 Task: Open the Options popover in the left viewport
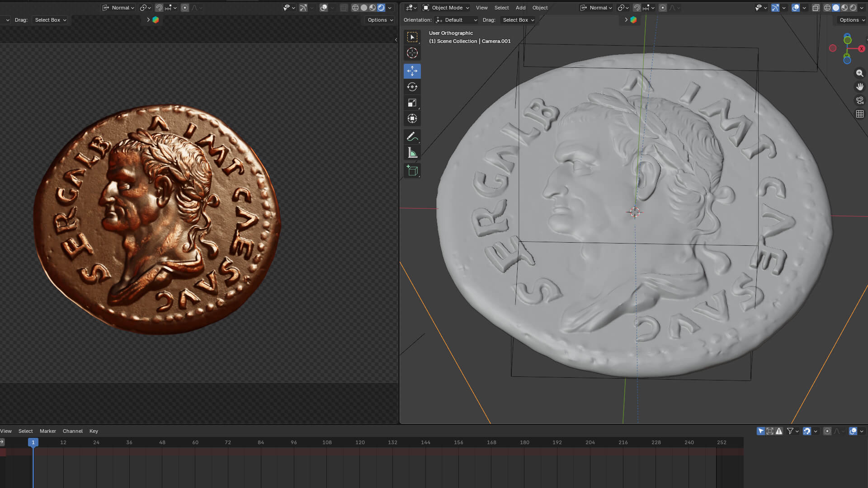click(x=380, y=20)
